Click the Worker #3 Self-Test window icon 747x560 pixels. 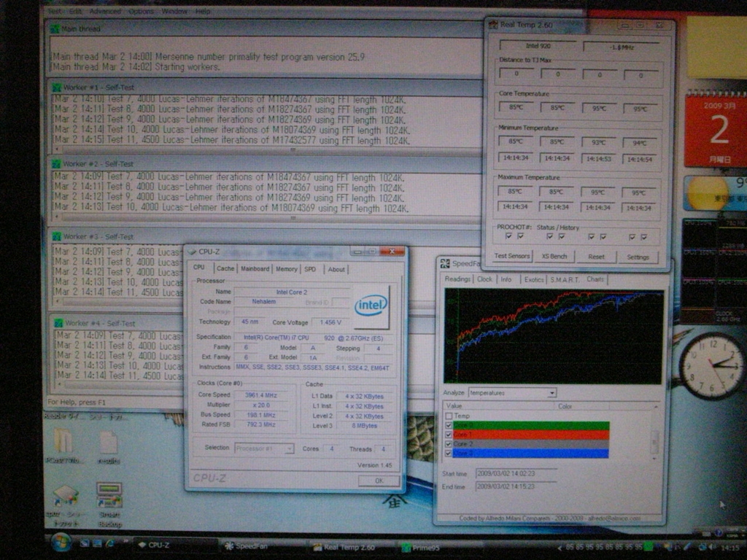[x=57, y=237]
